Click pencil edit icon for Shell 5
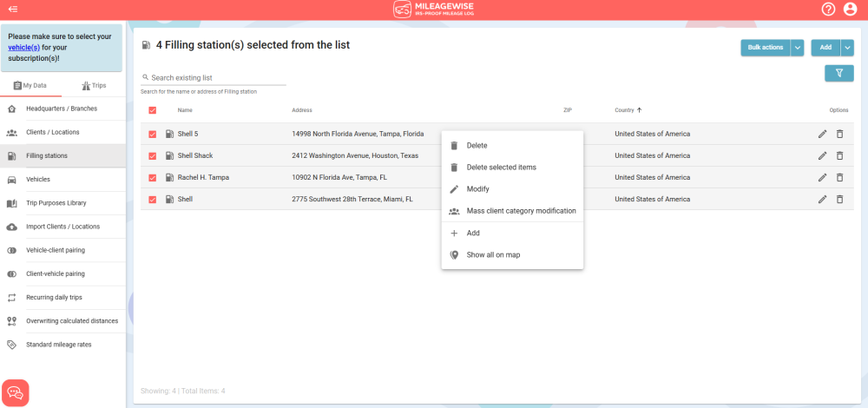 click(x=822, y=134)
